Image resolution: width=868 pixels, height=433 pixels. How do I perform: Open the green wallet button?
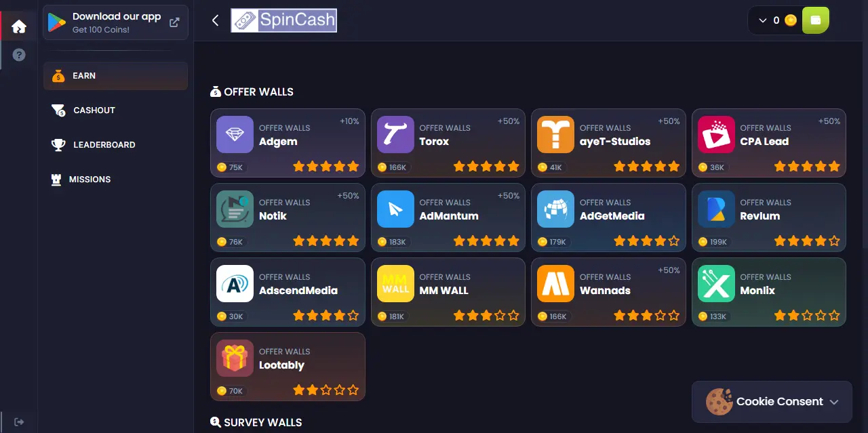tap(816, 20)
